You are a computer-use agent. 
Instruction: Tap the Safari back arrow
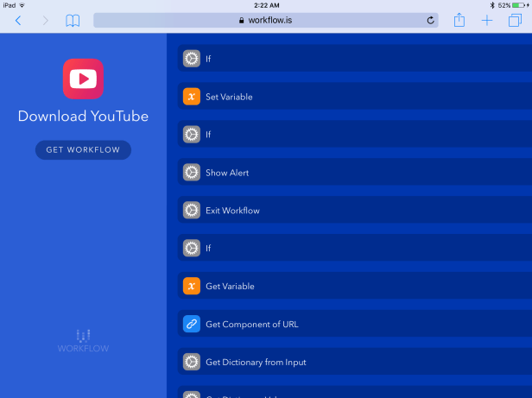pyautogui.click(x=18, y=21)
